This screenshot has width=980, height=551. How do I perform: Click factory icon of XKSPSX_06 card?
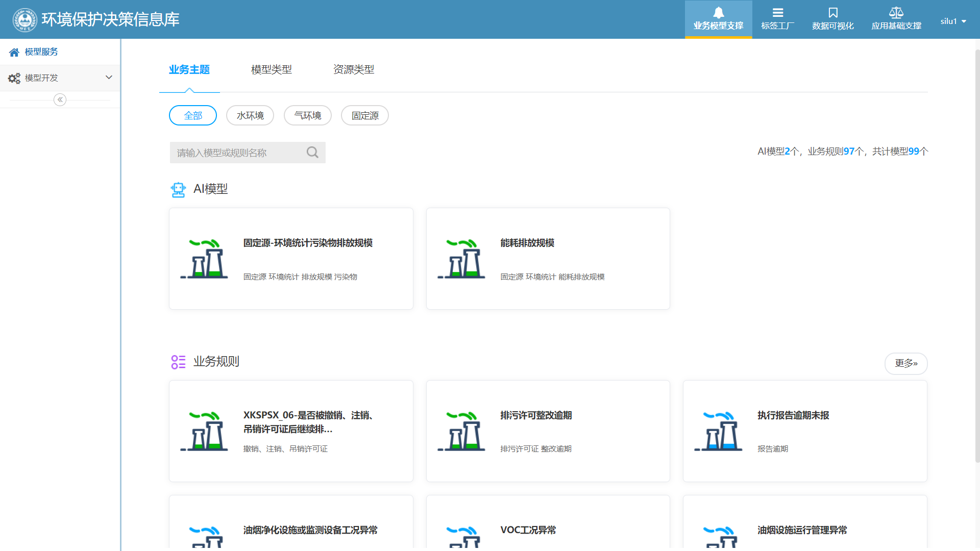pyautogui.click(x=204, y=431)
